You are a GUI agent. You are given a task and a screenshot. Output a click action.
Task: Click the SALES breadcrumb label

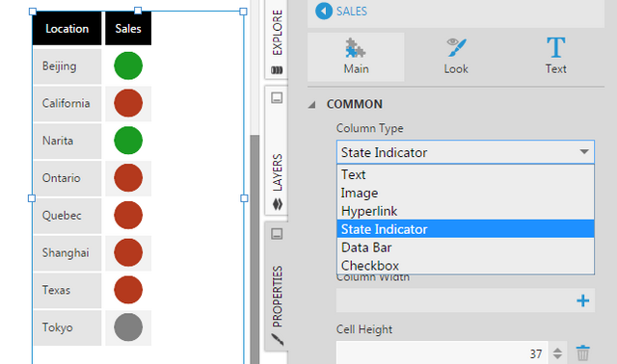point(351,11)
